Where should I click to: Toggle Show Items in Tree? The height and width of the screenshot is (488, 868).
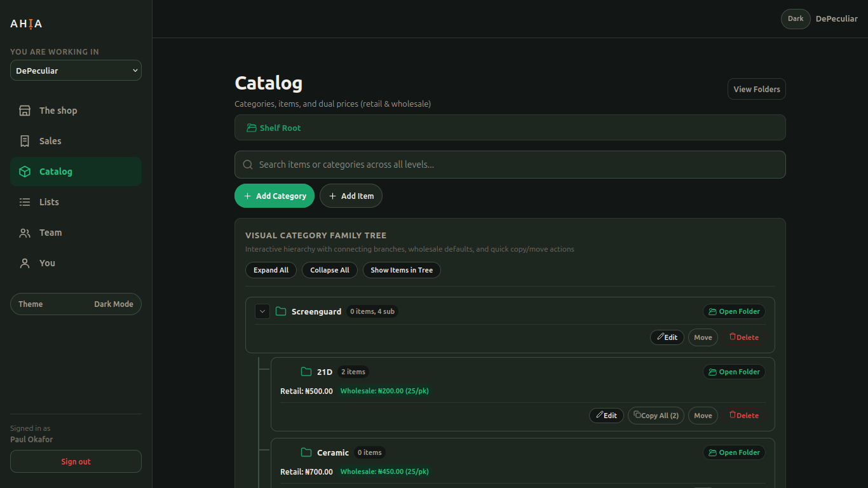(x=402, y=270)
